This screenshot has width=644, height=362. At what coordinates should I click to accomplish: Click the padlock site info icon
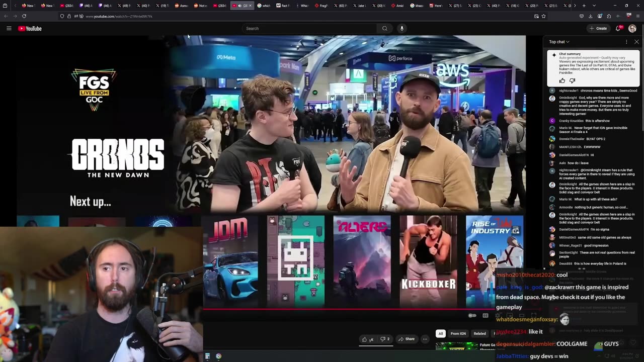(x=69, y=16)
